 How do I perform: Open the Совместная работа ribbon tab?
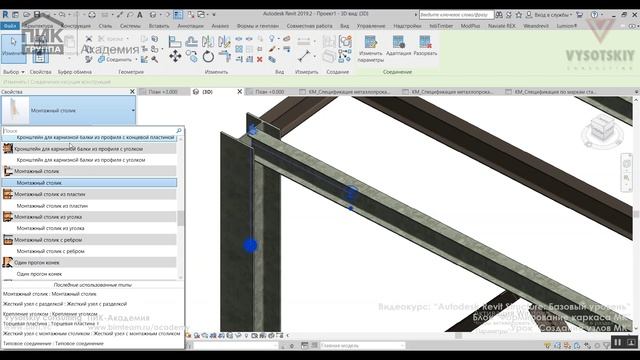[309, 26]
